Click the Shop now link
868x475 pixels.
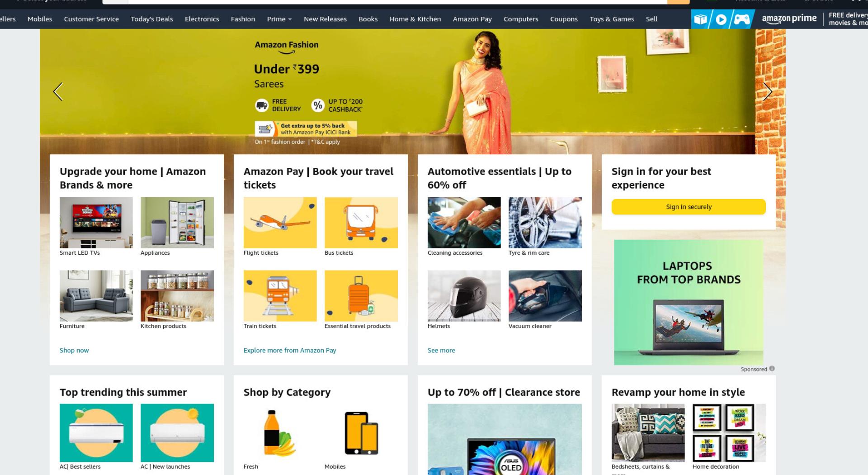[74, 350]
